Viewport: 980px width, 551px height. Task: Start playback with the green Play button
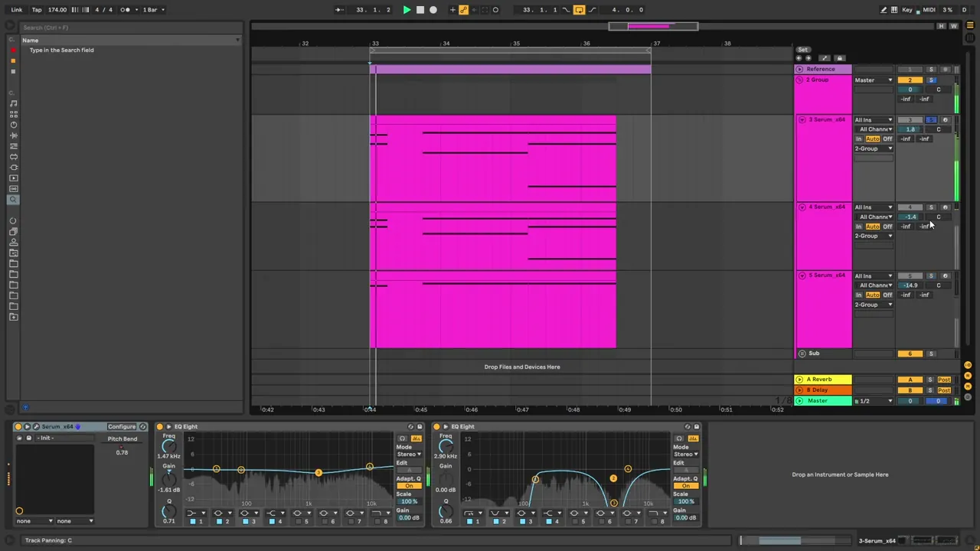407,10
